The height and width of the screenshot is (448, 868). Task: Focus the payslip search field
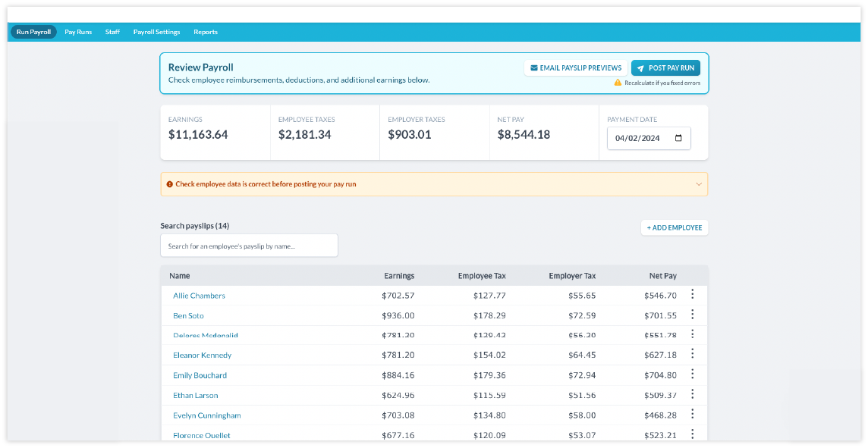pos(249,246)
